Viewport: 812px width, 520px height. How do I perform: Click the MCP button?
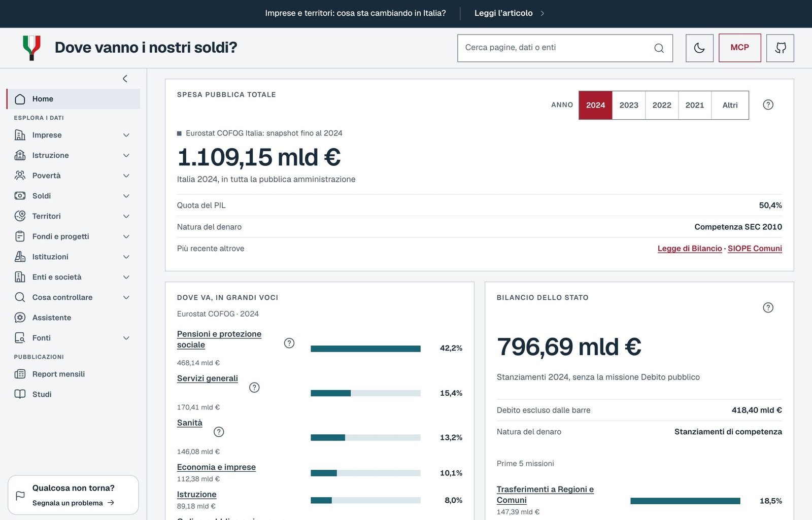(x=739, y=48)
